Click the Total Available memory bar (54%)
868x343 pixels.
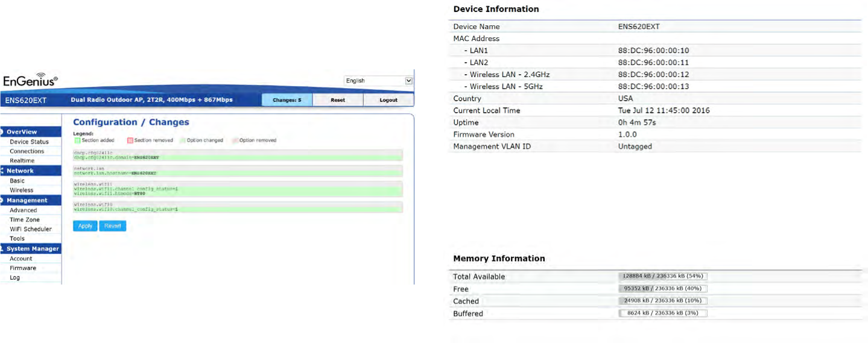point(662,276)
